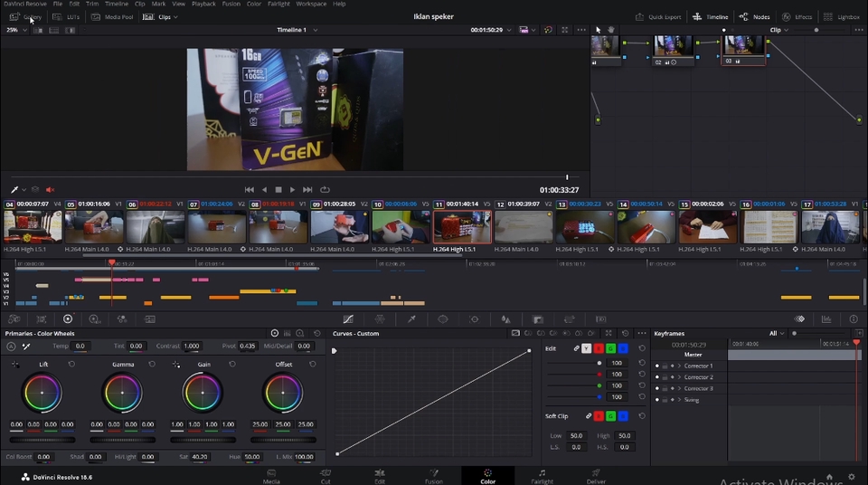Show the Information palette icon
This screenshot has height=485, width=868.
[x=854, y=319]
